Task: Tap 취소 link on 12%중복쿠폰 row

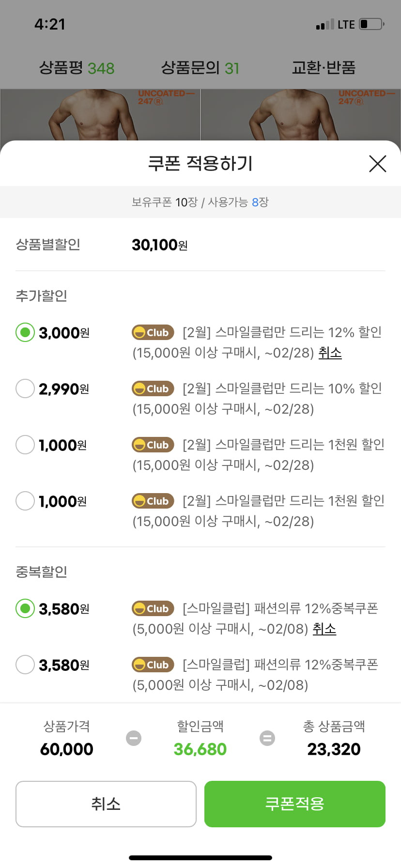Action: click(324, 629)
